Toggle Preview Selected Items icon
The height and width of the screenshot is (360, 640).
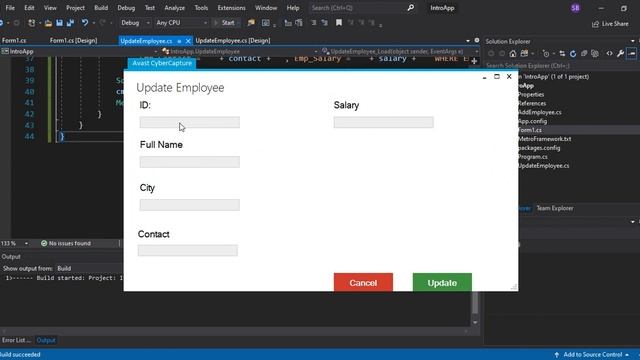[x=631, y=53]
